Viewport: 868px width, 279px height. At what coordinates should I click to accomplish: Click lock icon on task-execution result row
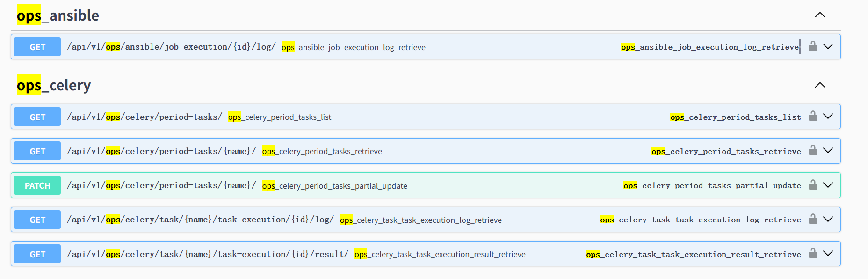point(813,254)
